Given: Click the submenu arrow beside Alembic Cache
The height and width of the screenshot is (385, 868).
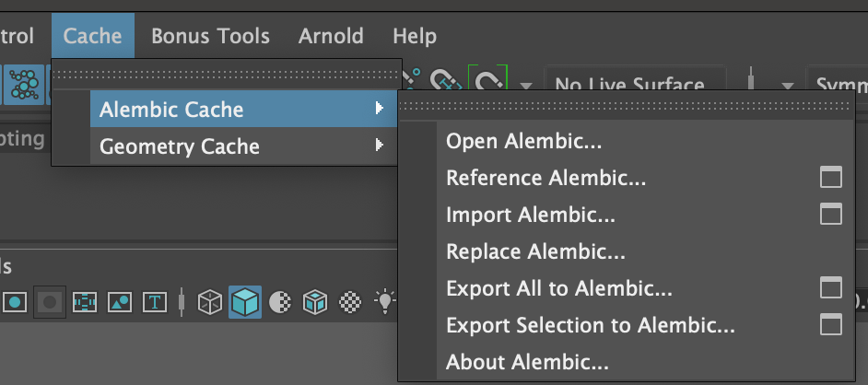Looking at the screenshot, I should point(380,108).
